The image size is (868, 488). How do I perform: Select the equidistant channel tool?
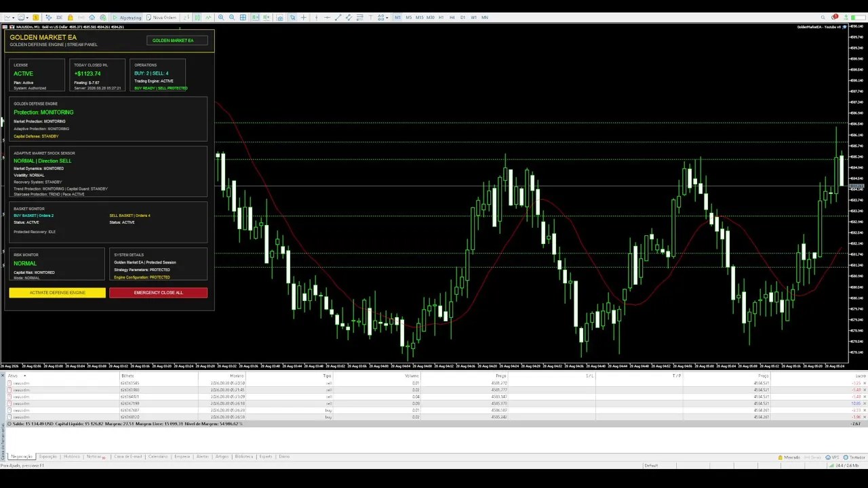tap(349, 18)
